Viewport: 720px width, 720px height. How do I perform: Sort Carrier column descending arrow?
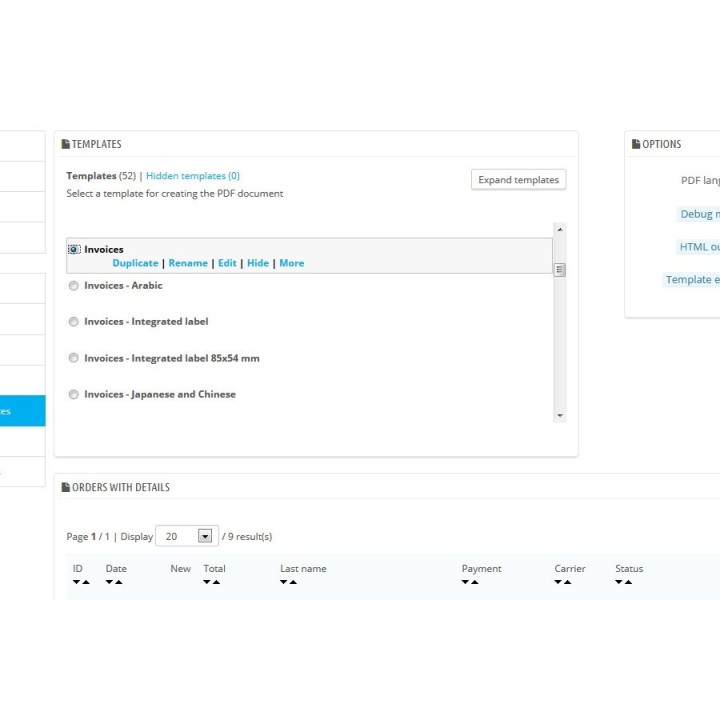(x=557, y=582)
